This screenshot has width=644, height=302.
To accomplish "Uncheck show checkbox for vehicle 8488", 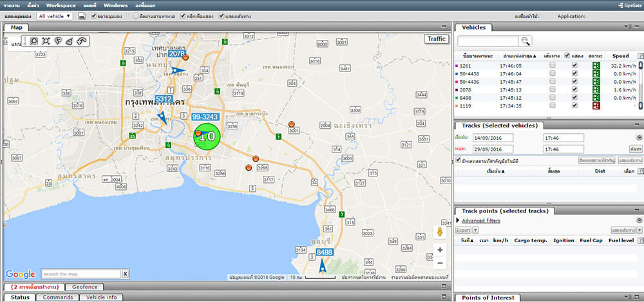I will coord(574,98).
